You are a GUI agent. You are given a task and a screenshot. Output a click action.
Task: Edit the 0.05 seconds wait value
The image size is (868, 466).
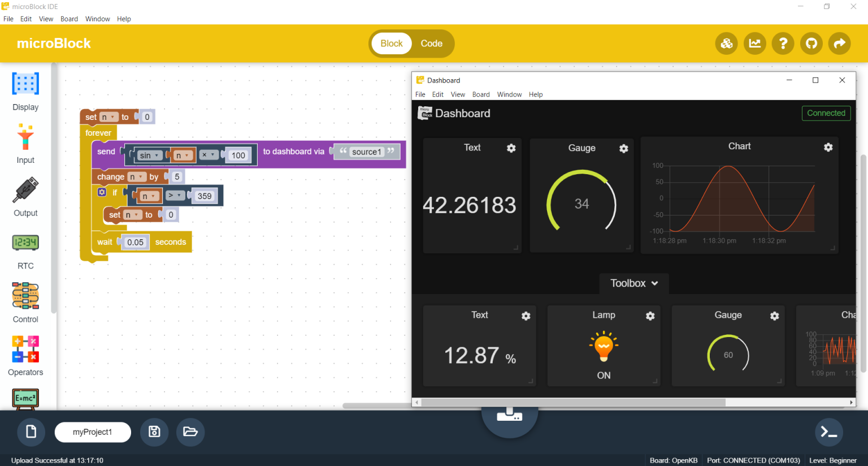(135, 242)
